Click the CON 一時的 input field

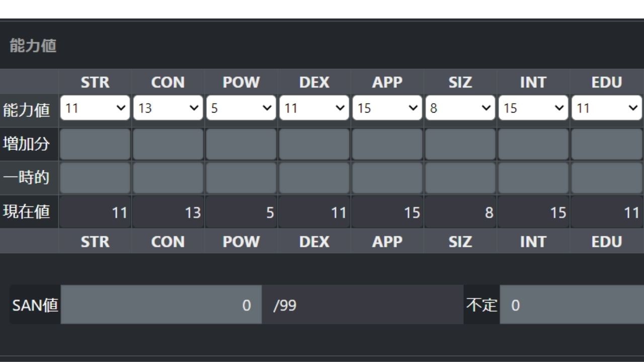pos(168,177)
